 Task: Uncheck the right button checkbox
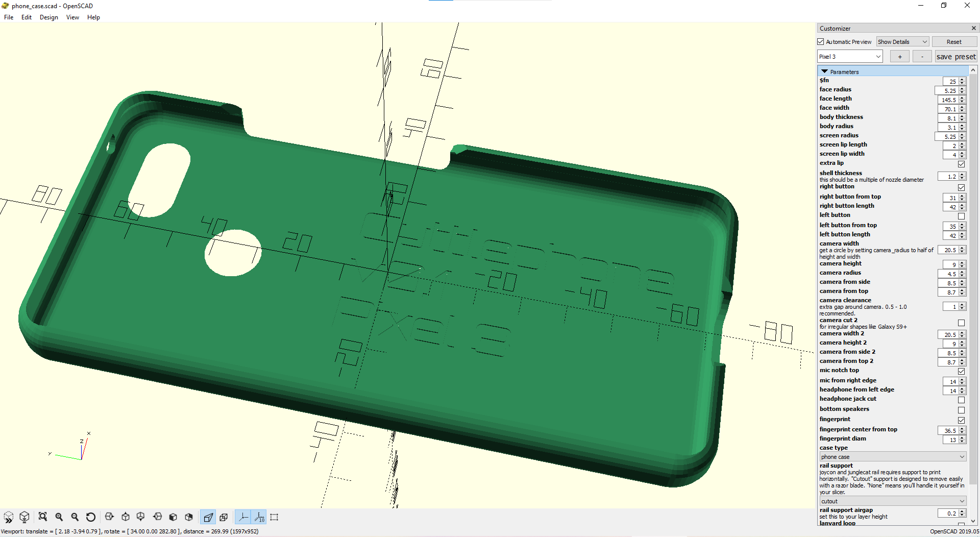(x=961, y=187)
